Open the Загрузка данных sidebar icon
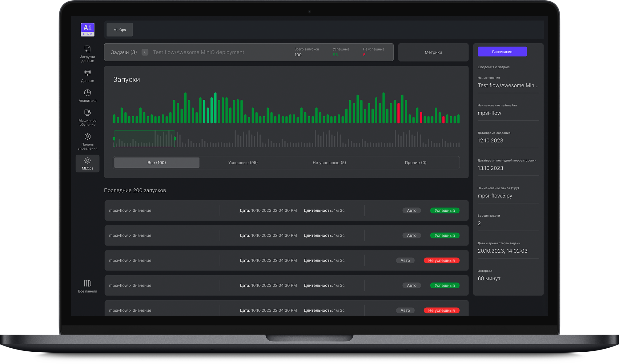Screen dimensions: 619x364 coord(87,49)
